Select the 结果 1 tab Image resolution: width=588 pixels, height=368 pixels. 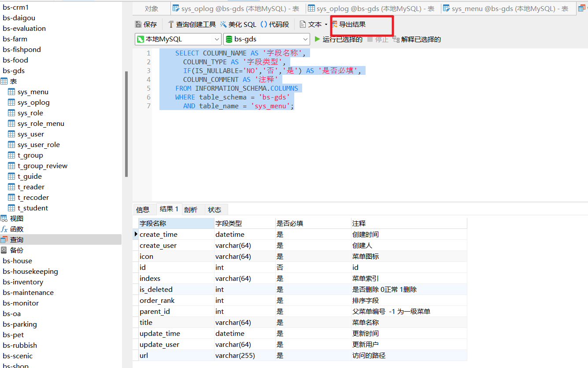169,209
